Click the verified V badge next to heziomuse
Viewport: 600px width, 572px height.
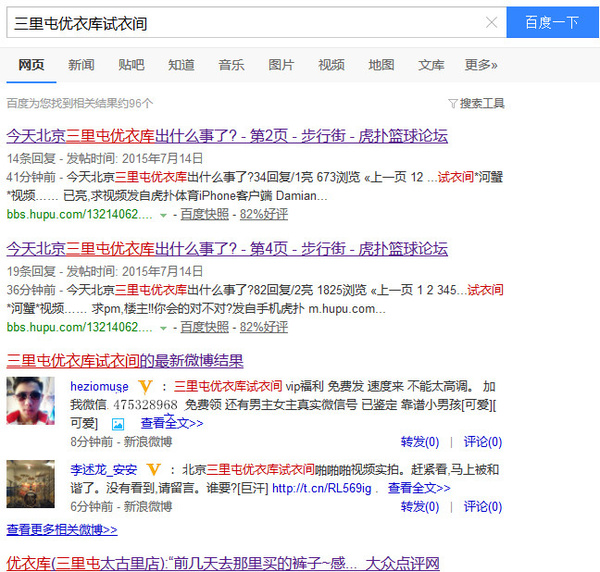pos(146,386)
